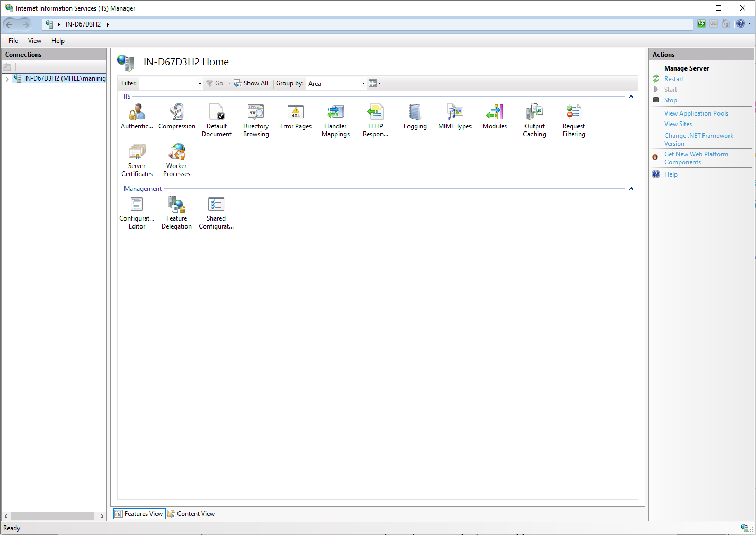This screenshot has width=756, height=535.
Task: Open the Error Pages feature
Action: pos(296,117)
